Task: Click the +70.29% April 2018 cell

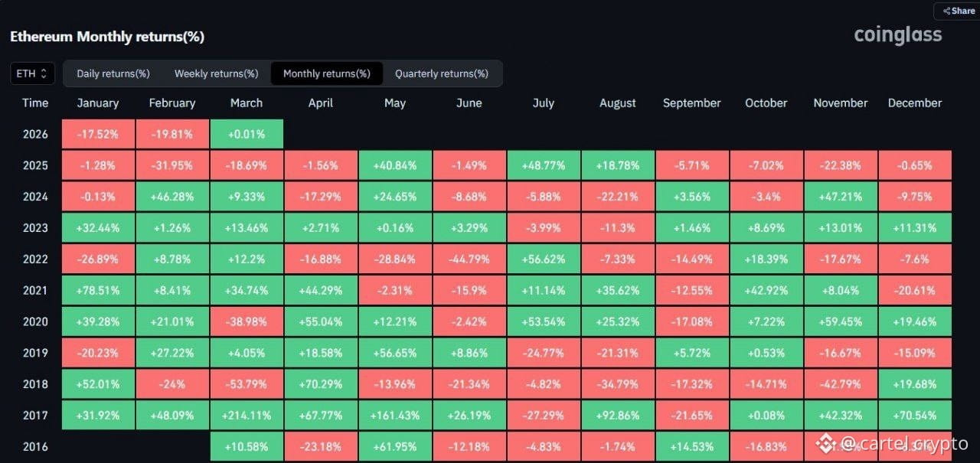Action: [321, 384]
